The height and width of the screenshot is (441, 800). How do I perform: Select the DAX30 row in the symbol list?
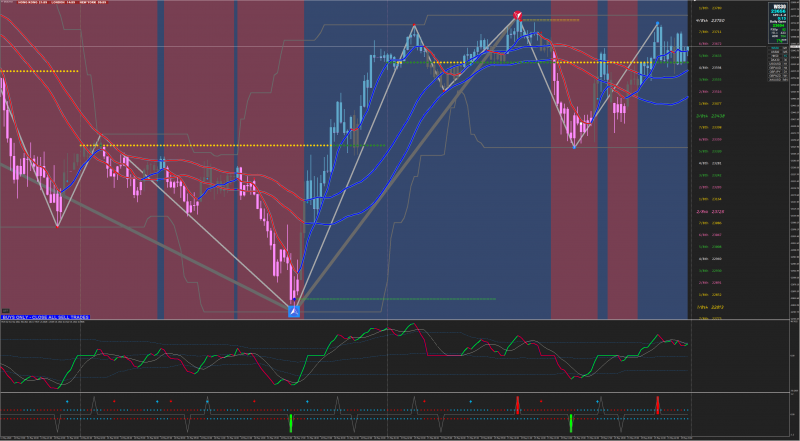tap(778, 60)
